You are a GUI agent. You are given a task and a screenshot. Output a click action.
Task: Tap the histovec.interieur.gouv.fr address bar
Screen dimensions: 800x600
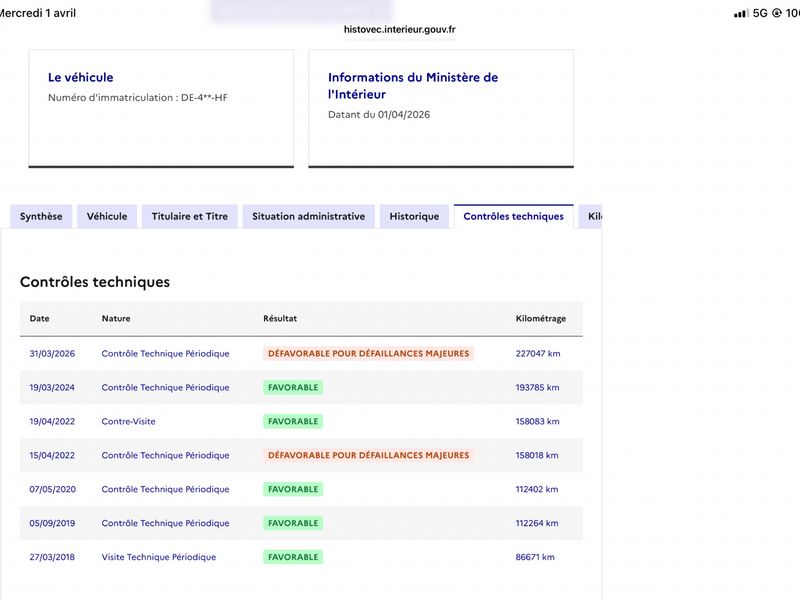399,30
